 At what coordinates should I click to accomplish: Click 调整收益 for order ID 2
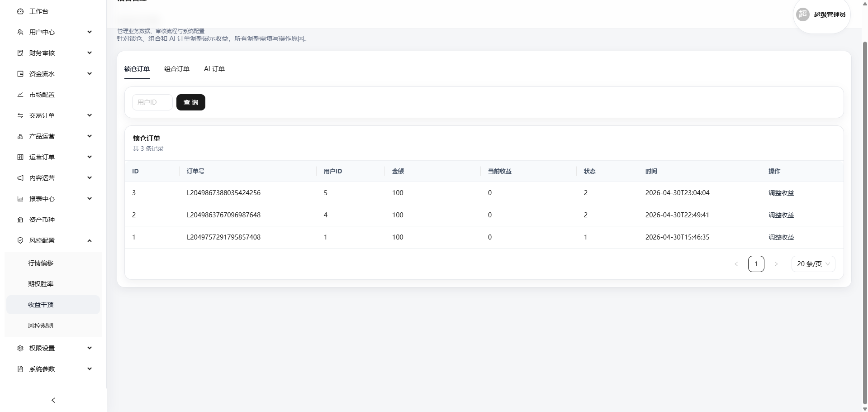(781, 215)
